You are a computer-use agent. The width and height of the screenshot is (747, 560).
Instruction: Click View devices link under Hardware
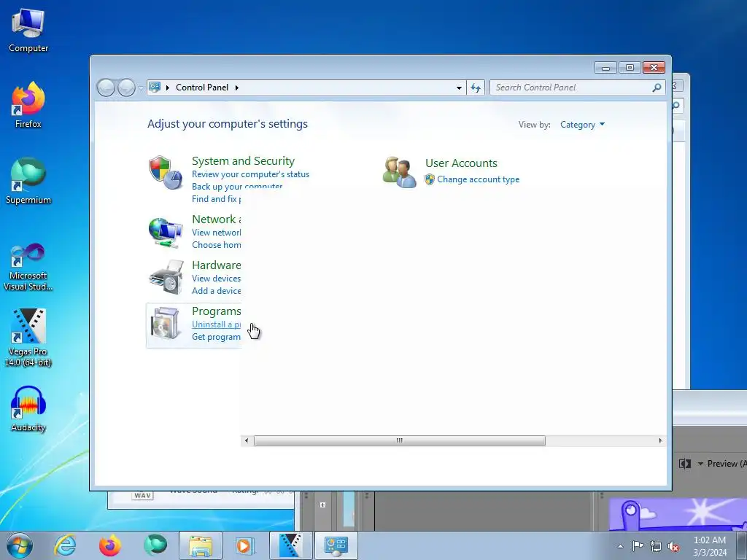216,279
